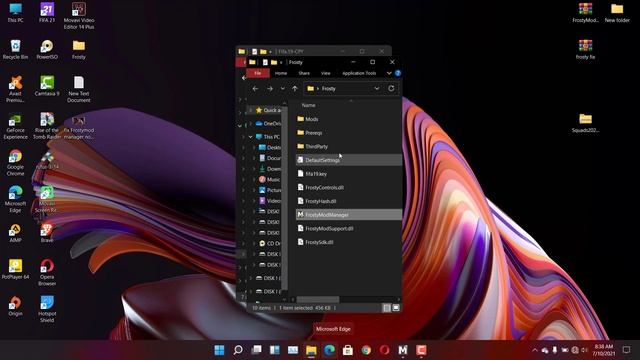This screenshot has width=640, height=360.
Task: Open the View ribbon tab
Action: pyautogui.click(x=325, y=73)
